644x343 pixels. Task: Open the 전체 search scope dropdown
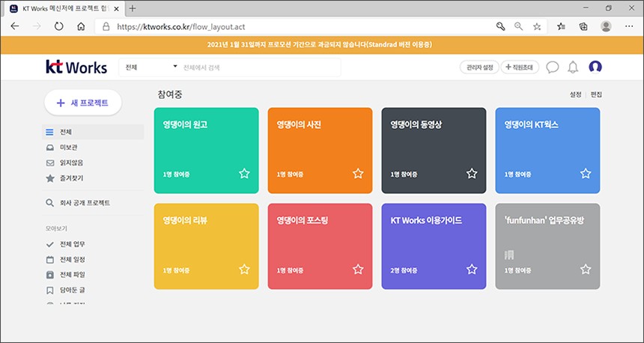click(151, 67)
